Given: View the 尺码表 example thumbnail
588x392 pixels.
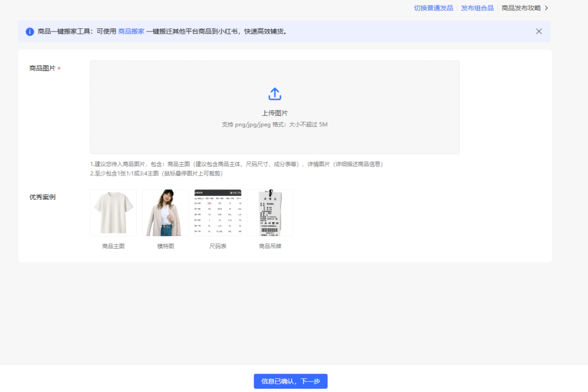Looking at the screenshot, I should click(x=218, y=212).
